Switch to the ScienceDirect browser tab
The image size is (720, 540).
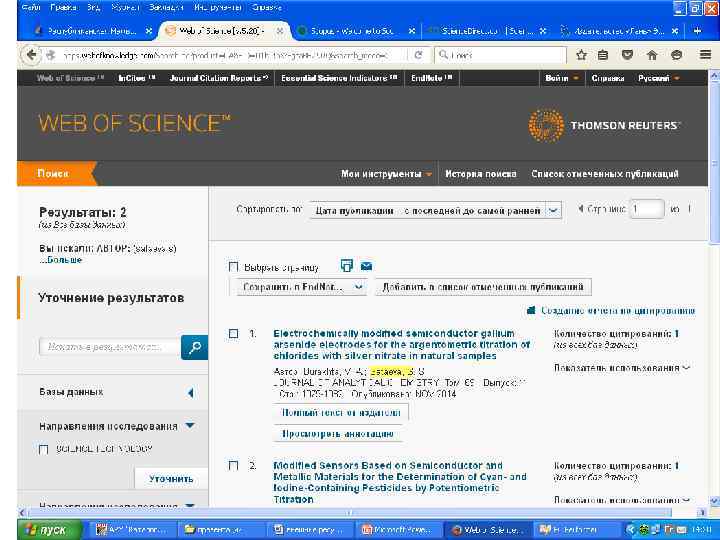487,31
